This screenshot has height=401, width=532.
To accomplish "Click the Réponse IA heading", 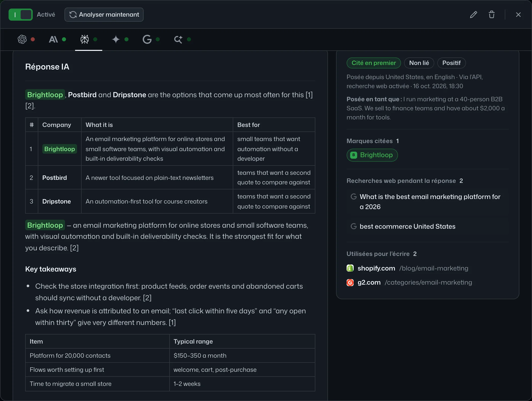I will [x=47, y=67].
